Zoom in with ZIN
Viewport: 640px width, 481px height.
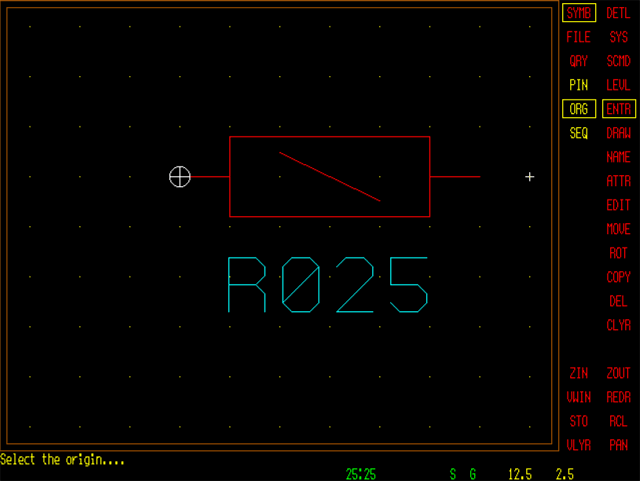click(x=578, y=373)
